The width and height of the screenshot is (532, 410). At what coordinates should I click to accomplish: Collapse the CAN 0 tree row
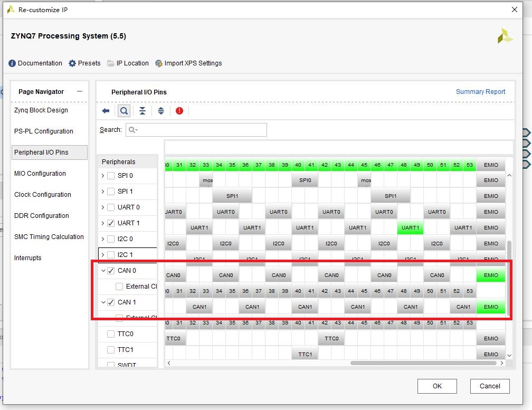(103, 271)
